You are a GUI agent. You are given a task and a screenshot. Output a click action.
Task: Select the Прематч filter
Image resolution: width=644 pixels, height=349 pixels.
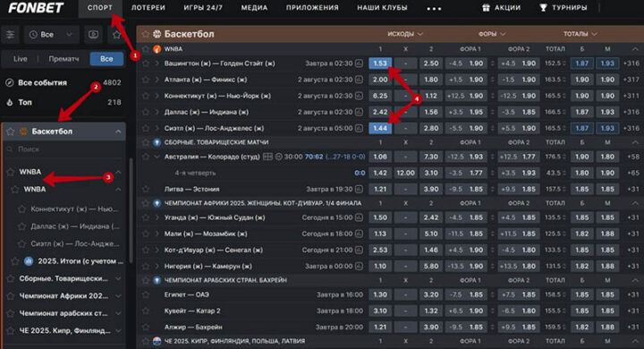(64, 59)
